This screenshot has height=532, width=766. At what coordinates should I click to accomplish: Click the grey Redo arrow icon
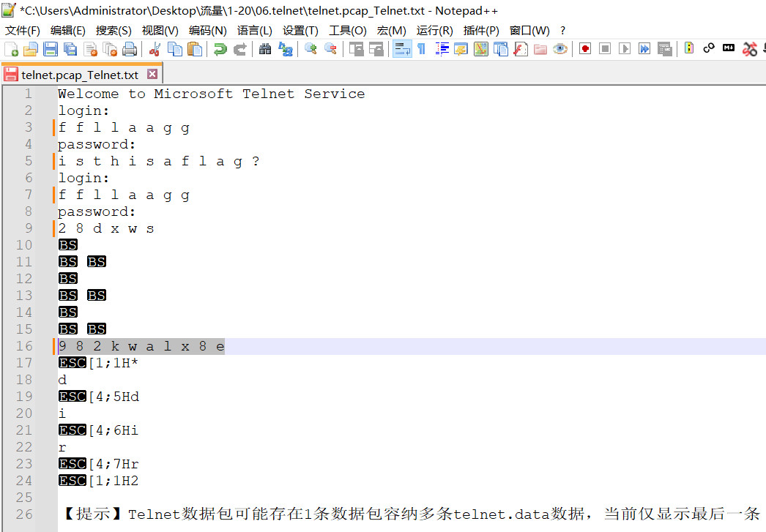(x=240, y=49)
